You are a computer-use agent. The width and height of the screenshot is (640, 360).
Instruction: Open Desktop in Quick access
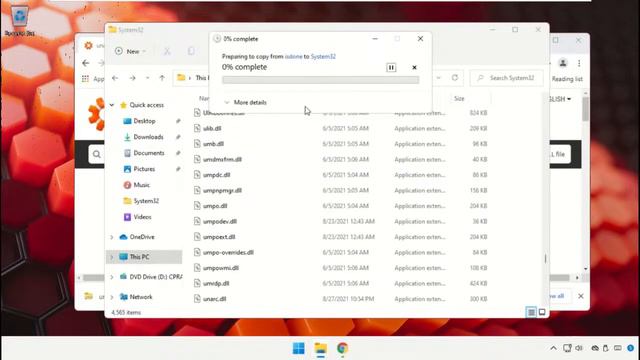coord(140,121)
